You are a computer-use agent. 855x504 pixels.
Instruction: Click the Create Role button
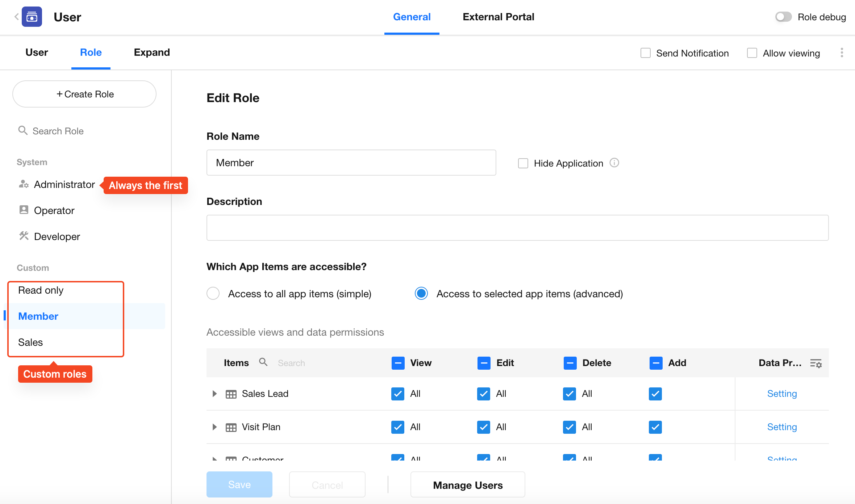click(x=84, y=94)
